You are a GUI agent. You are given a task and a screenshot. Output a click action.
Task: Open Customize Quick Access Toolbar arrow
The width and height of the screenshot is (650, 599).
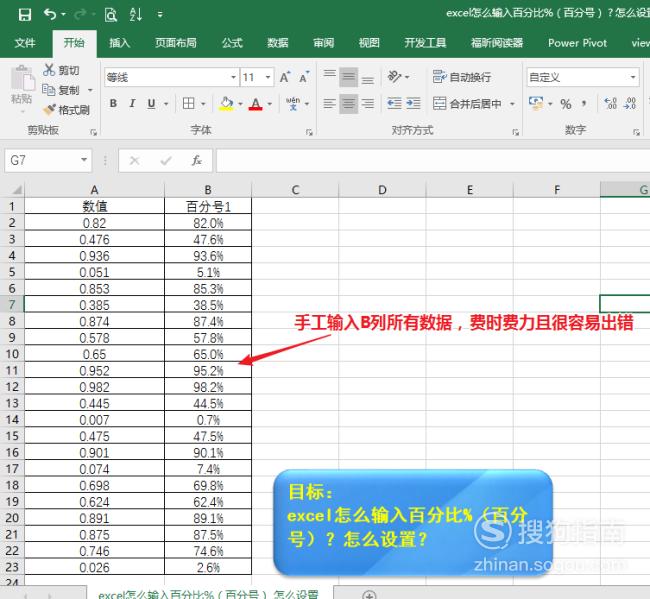pyautogui.click(x=160, y=15)
